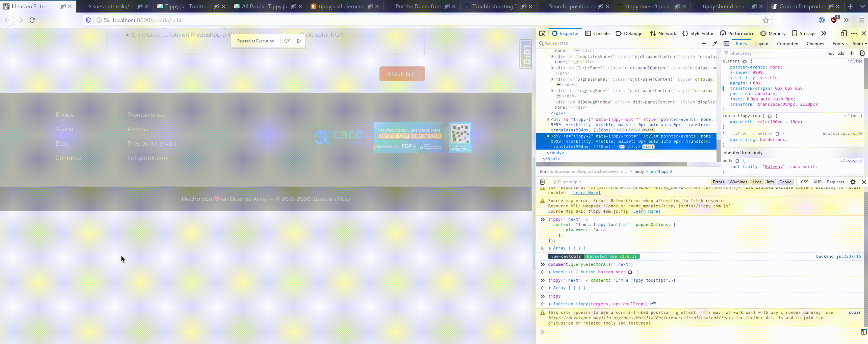This screenshot has width=868, height=344.
Task: Toggle :hov pseudo-class panel
Action: (x=831, y=53)
